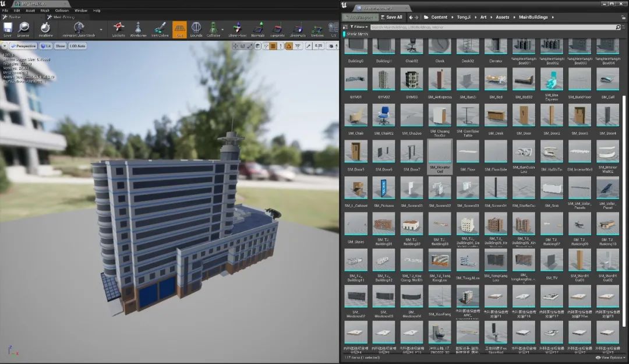Open the Edit menu
This screenshot has height=364, width=629.
(x=17, y=10)
